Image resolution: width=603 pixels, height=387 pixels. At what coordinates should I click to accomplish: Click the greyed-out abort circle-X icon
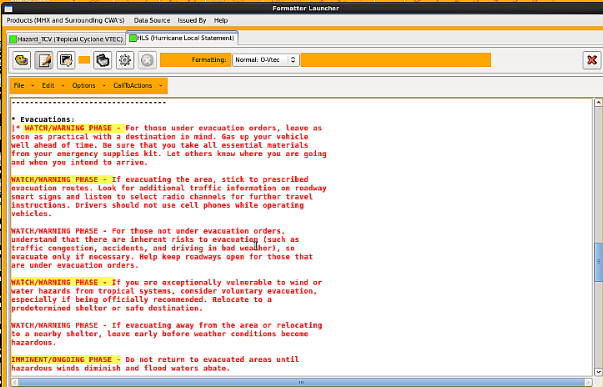[x=147, y=60]
